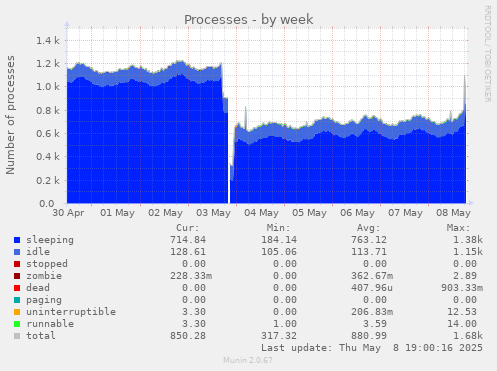The width and height of the screenshot is (497, 371).
Task: Click the '07 May' x-axis label
Action: (x=405, y=213)
